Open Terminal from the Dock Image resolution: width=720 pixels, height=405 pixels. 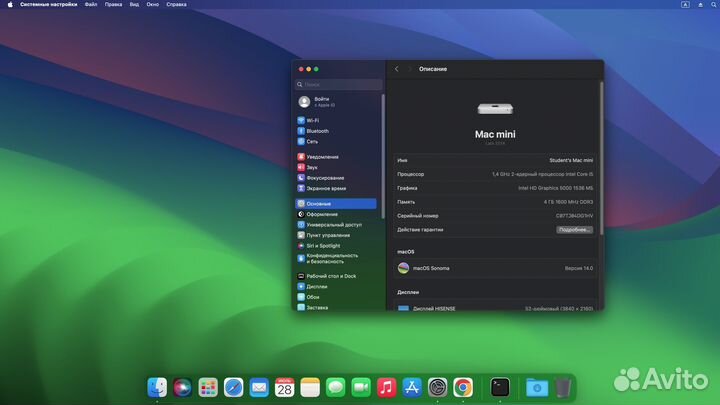[x=500, y=388]
